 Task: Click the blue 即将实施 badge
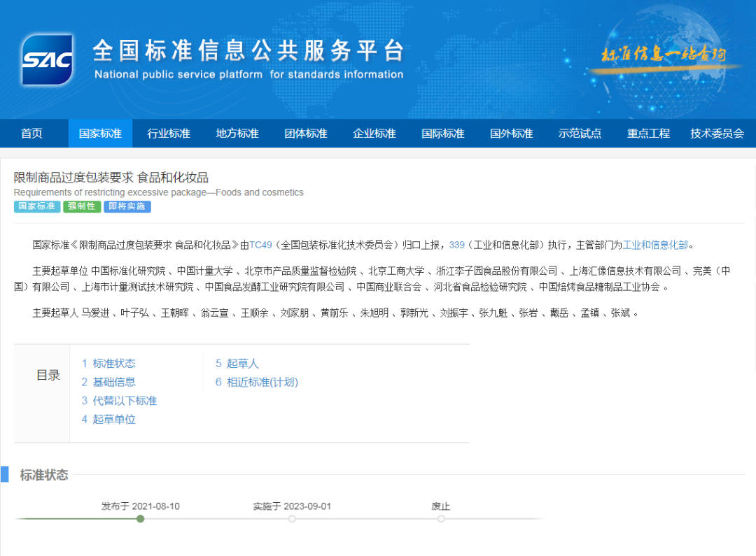click(127, 206)
